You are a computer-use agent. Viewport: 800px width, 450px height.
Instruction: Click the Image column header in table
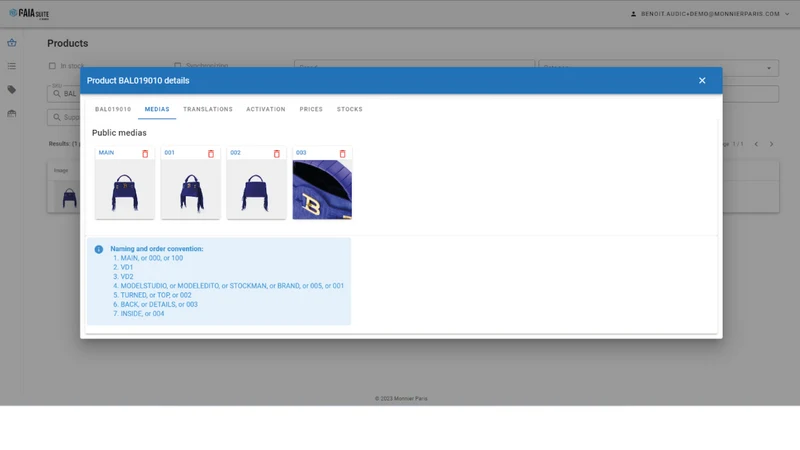[61, 170]
